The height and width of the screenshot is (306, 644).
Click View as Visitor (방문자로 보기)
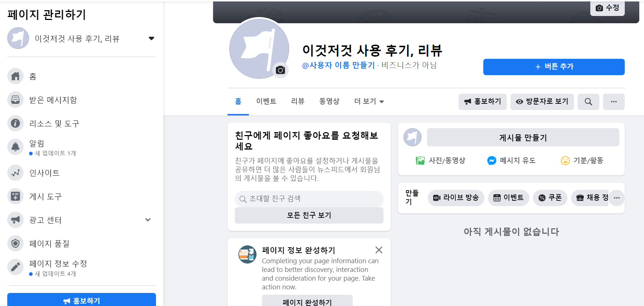coord(542,102)
